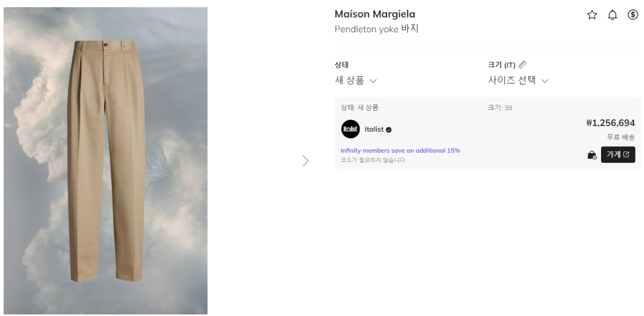This screenshot has height=316, width=644.
Task: Click the dollar sign currency icon
Action: click(633, 15)
